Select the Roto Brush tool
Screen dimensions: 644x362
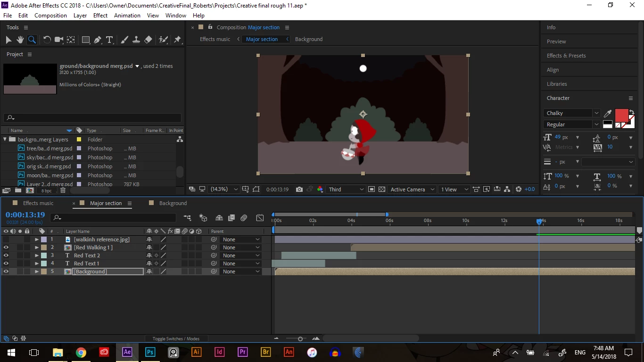tap(163, 40)
